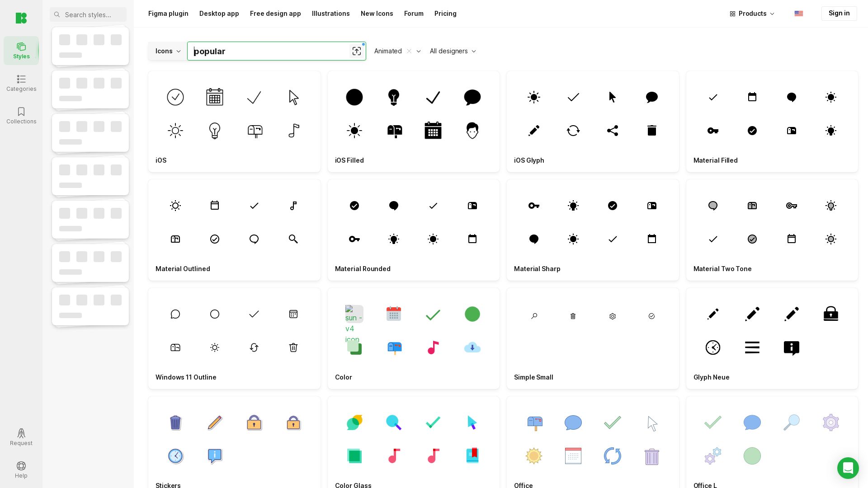Open Categories from the left sidebar

21,83
